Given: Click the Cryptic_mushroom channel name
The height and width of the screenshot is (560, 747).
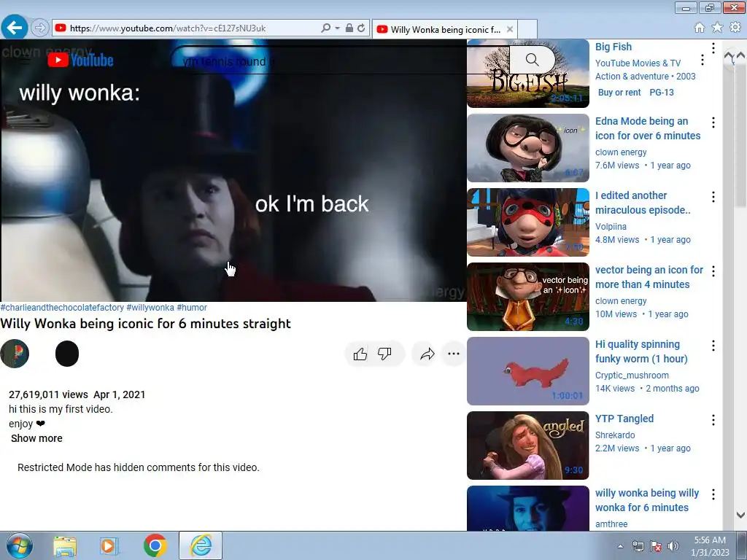Looking at the screenshot, I should click(x=632, y=376).
